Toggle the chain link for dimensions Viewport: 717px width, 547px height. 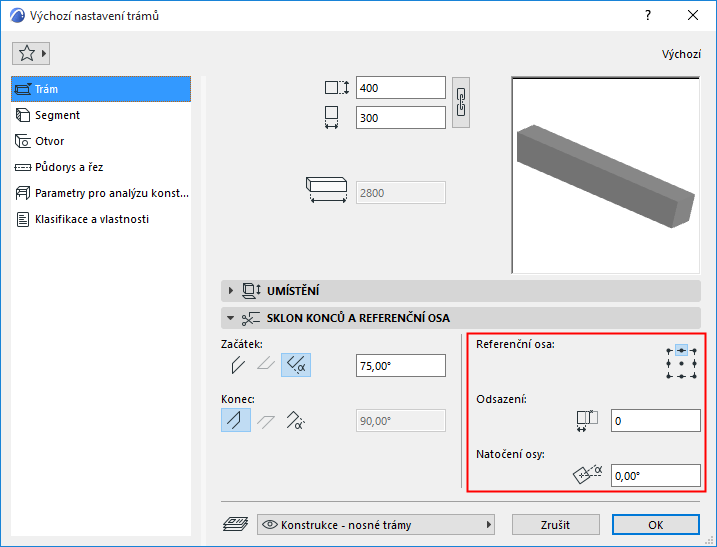[460, 102]
